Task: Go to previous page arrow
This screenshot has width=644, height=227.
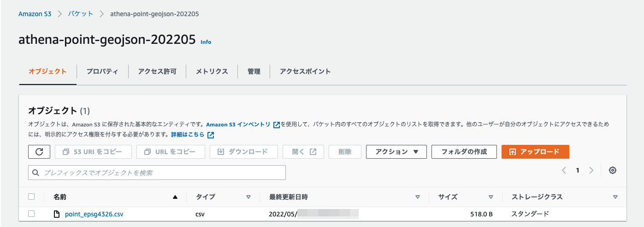Action: coord(564,170)
